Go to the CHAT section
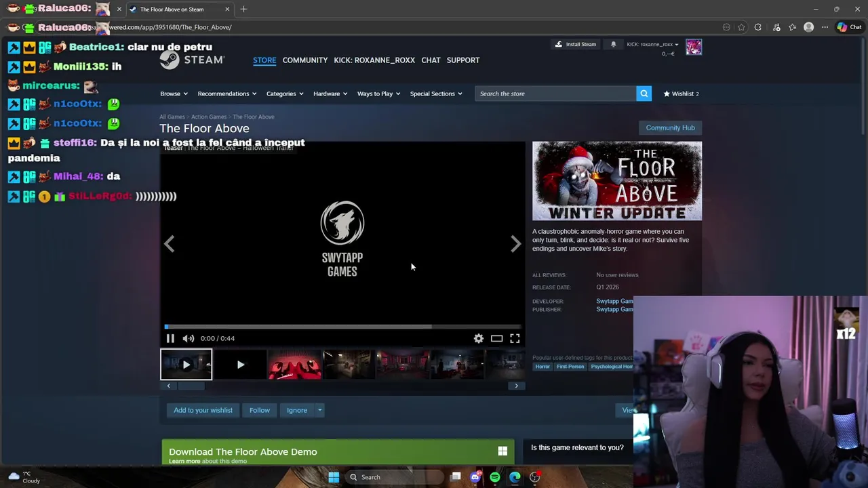This screenshot has width=868, height=488. (x=431, y=60)
